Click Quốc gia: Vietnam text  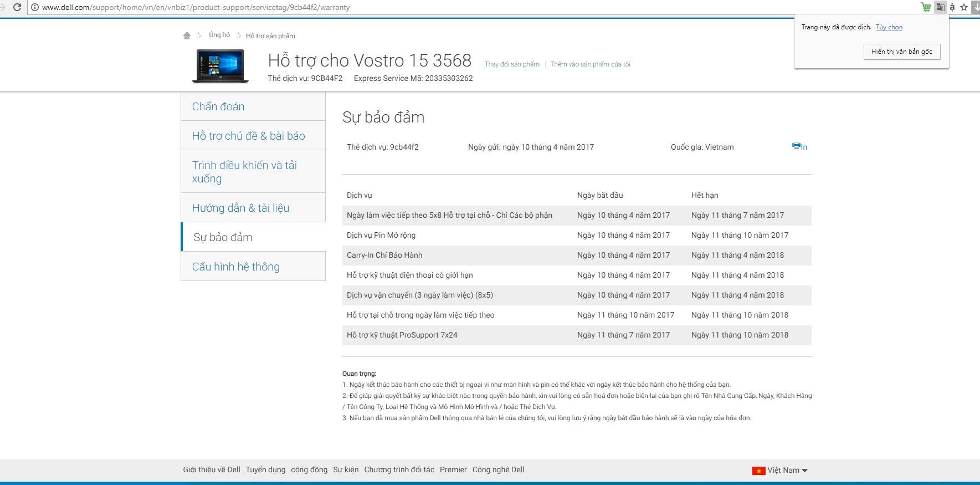702,147
